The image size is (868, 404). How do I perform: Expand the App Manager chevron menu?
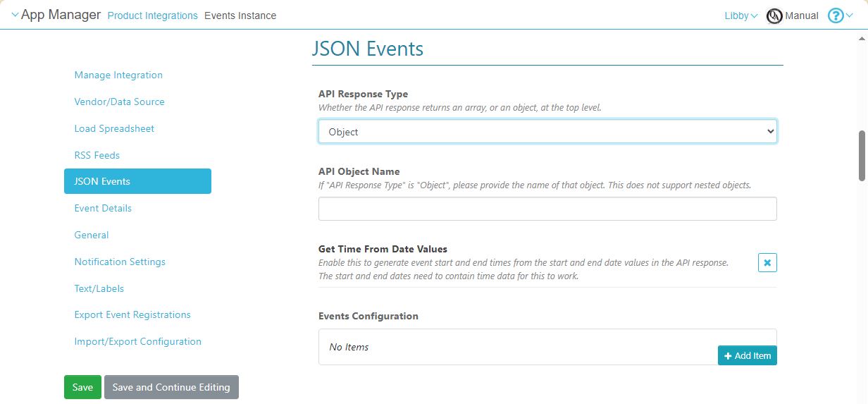coord(15,15)
